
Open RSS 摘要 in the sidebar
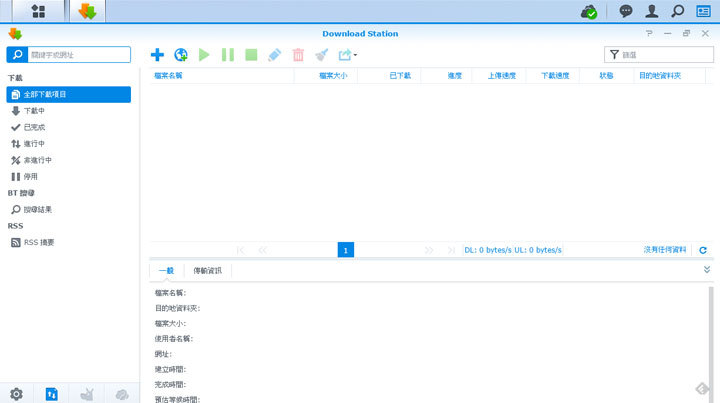[x=38, y=242]
